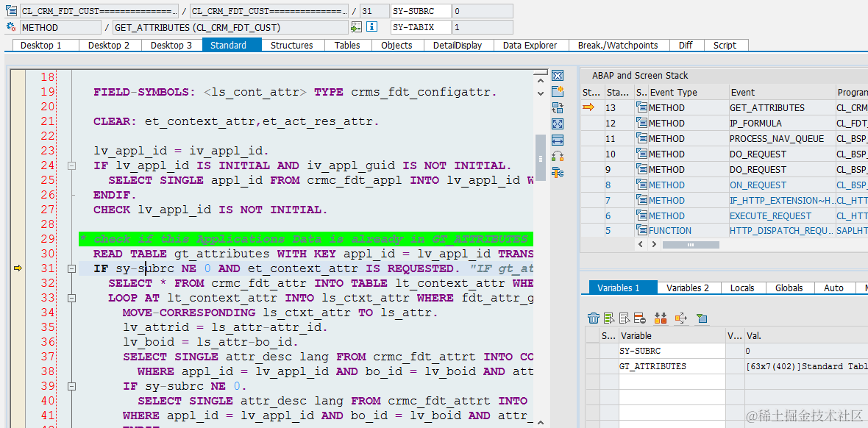Click the horizontal maximize arrows icon
Image resolution: width=868 pixels, height=428 pixels.
[x=558, y=140]
